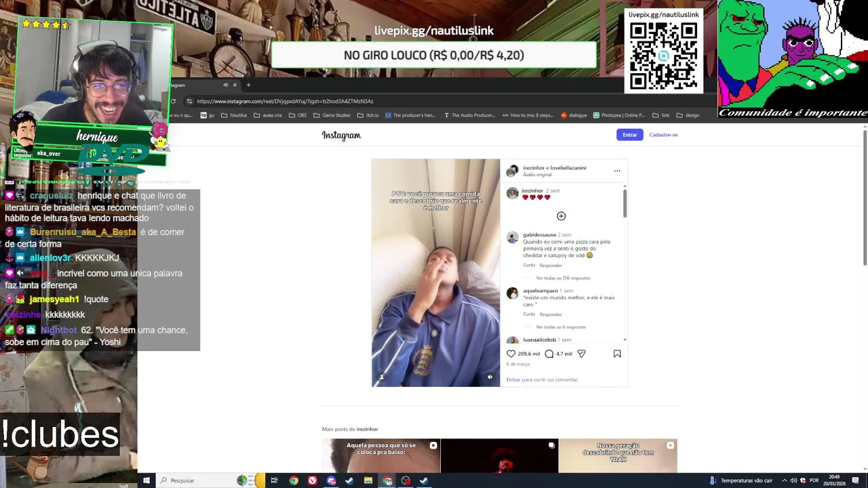Open the dark middle reel thumbnail
This screenshot has width=868, height=488.
pyautogui.click(x=499, y=455)
